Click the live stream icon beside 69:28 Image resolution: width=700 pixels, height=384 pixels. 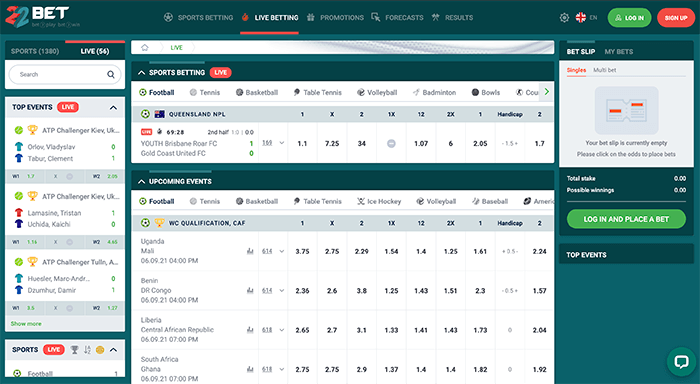(159, 132)
